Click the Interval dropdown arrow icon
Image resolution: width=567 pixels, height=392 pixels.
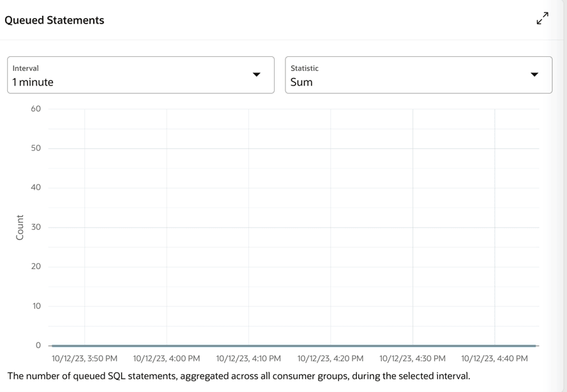(257, 75)
